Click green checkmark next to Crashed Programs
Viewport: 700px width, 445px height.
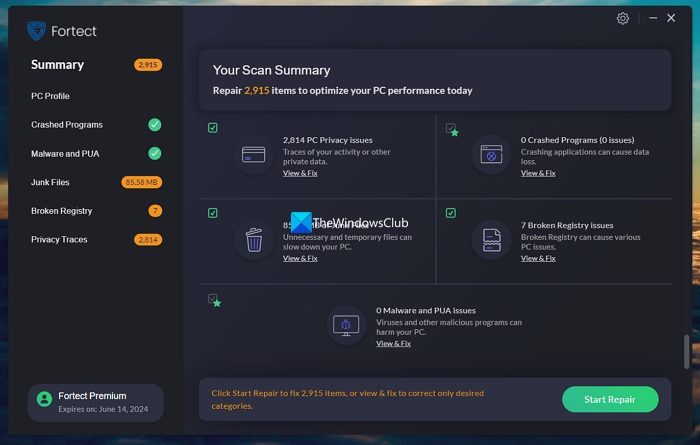pos(154,125)
